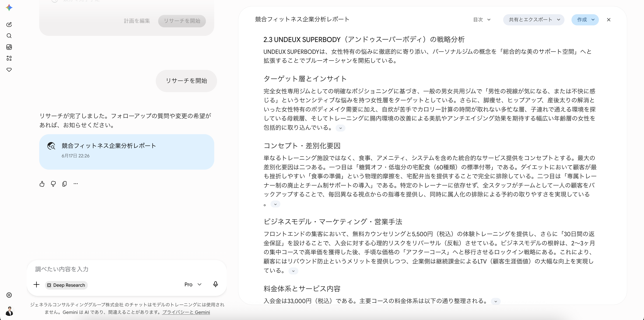644x320 pixels.
Task: Click 計画を編集 edit plan button
Action: 137,21
